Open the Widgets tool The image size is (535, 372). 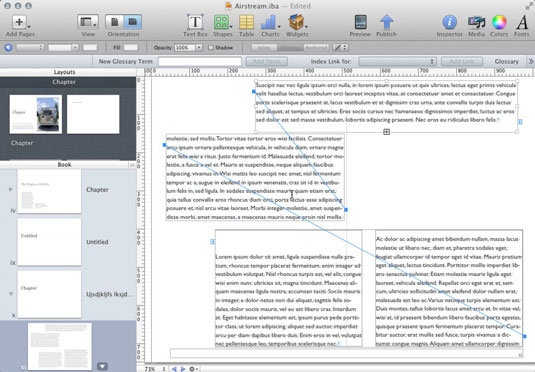pos(296,22)
